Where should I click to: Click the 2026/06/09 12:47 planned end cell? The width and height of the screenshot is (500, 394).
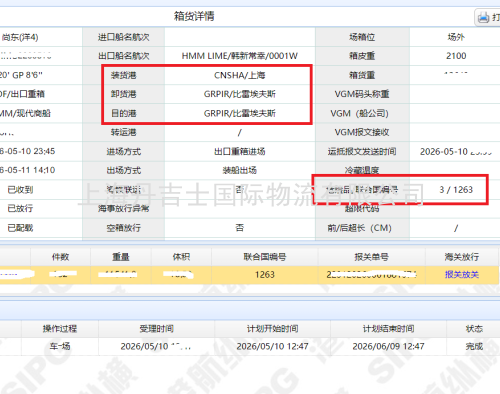pyautogui.click(x=389, y=346)
